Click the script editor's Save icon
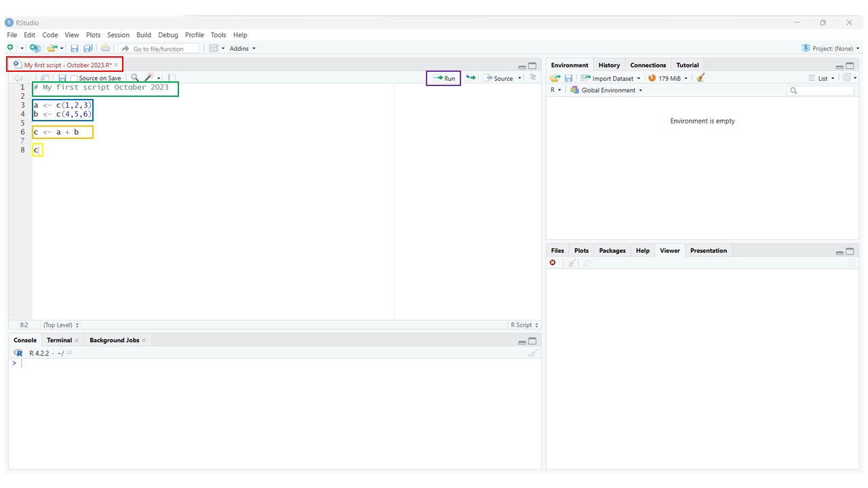The image size is (868, 488). click(x=62, y=78)
